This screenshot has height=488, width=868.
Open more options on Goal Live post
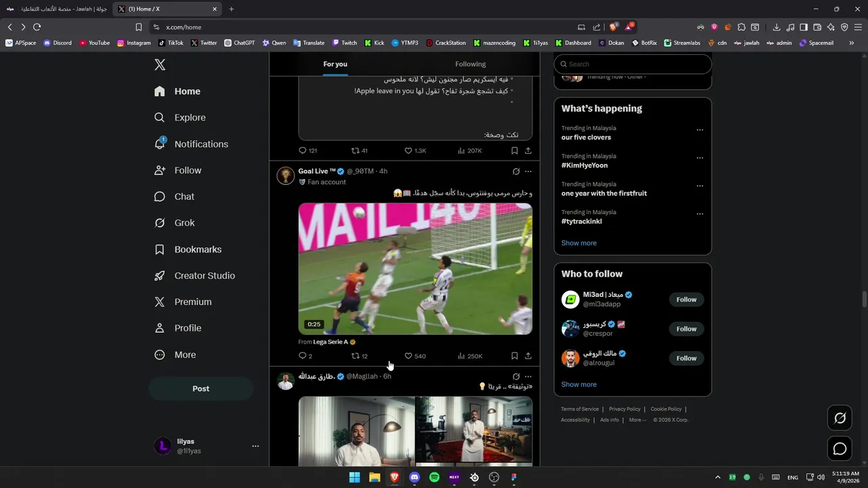pos(528,171)
